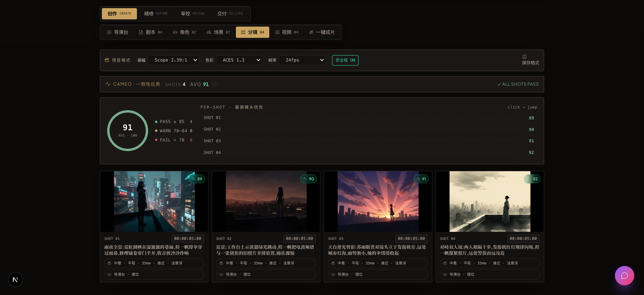Go to 导演台 sub-tab
Image resolution: width=644 pixels, height=295 pixels.
pos(118,32)
